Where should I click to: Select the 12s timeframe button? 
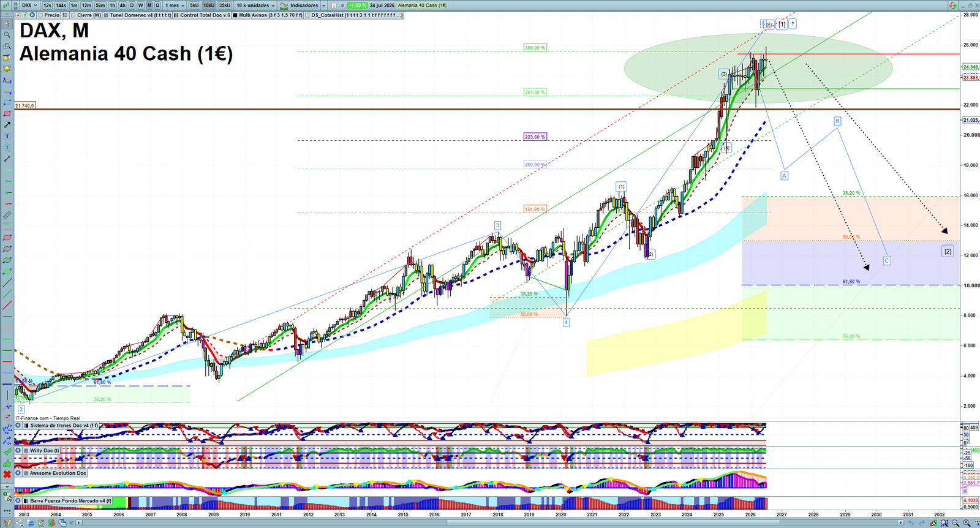pos(47,6)
